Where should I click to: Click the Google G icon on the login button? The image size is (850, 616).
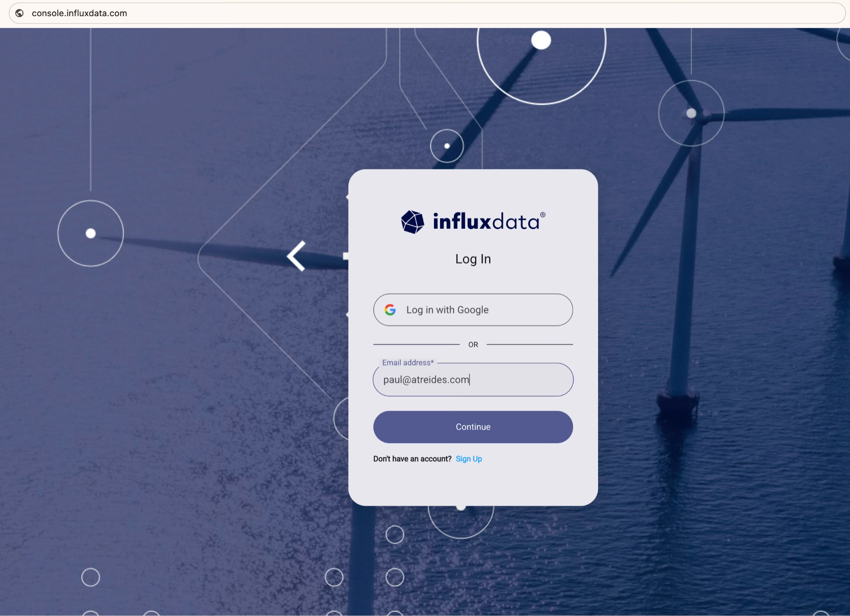(391, 310)
